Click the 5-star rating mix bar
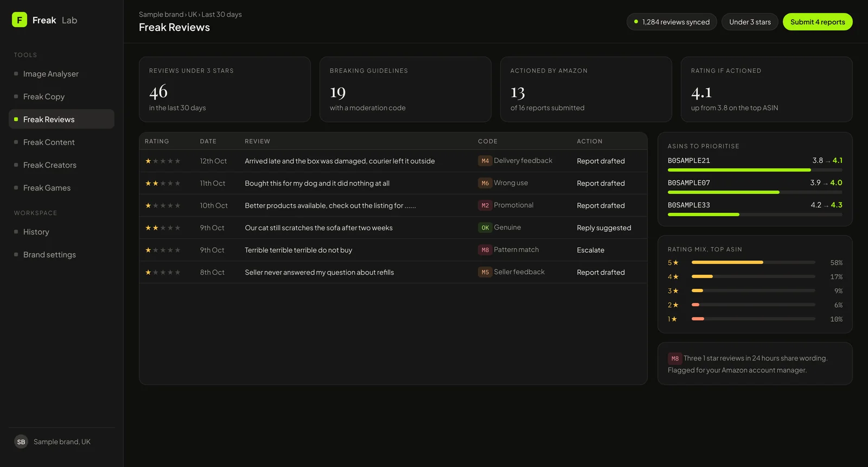Image resolution: width=868 pixels, height=467 pixels. (x=754, y=262)
